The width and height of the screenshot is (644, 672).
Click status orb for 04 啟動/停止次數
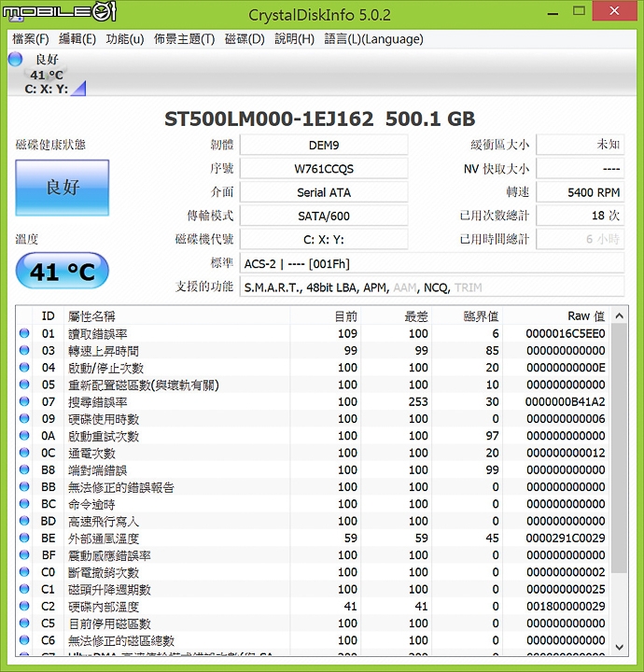24,368
